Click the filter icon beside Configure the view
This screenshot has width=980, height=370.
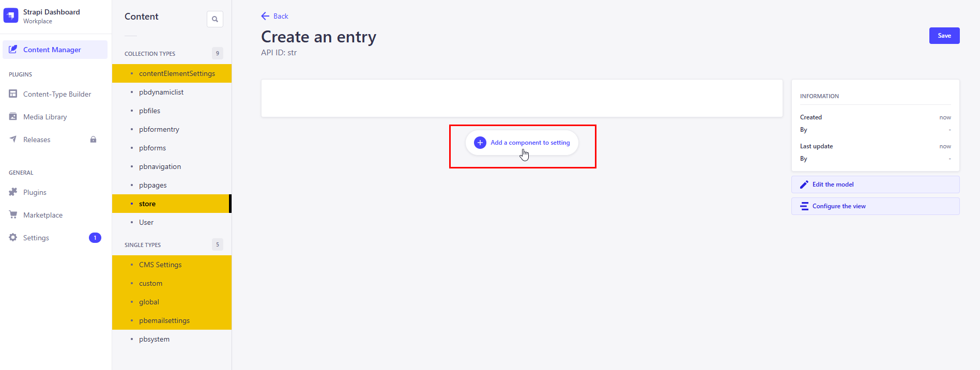click(804, 206)
